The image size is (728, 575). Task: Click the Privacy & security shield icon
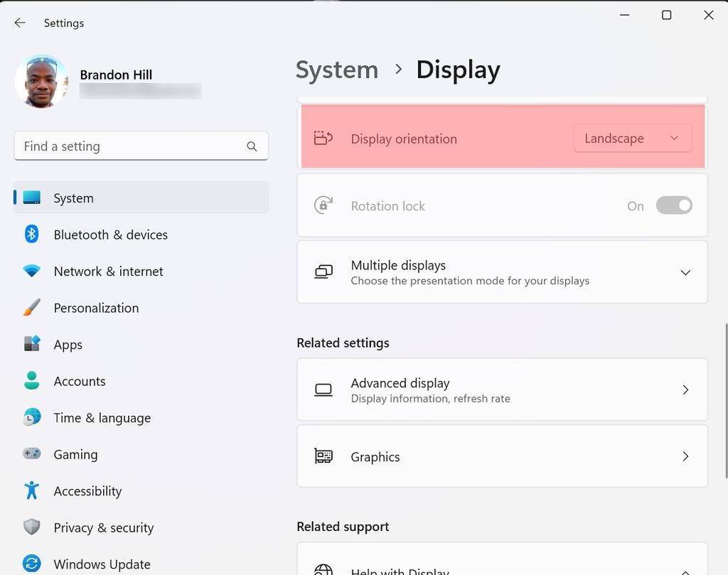[32, 527]
